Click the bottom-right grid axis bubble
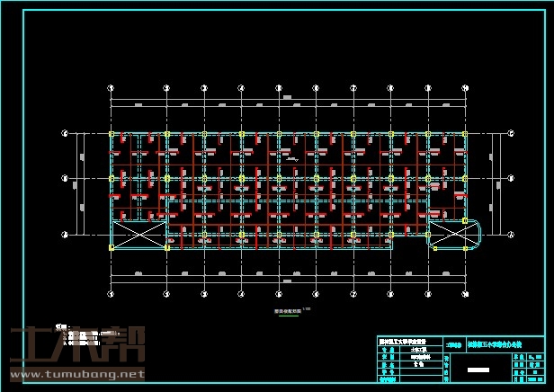 click(x=465, y=294)
